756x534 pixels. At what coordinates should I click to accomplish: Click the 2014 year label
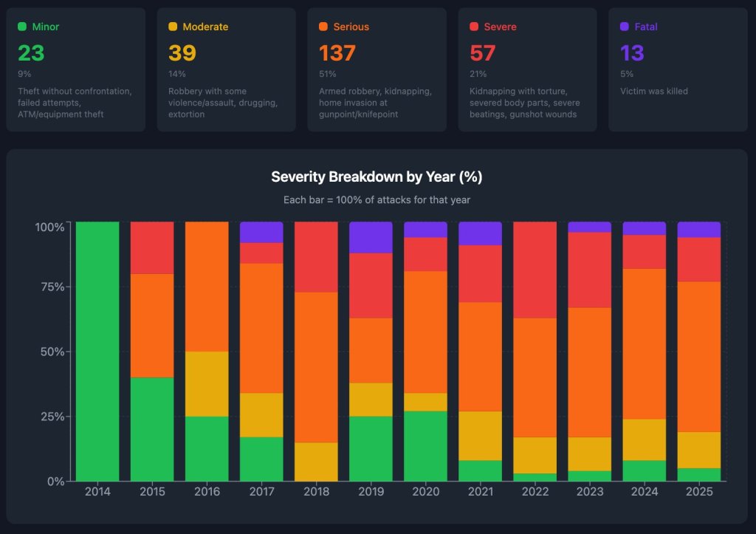click(x=97, y=491)
